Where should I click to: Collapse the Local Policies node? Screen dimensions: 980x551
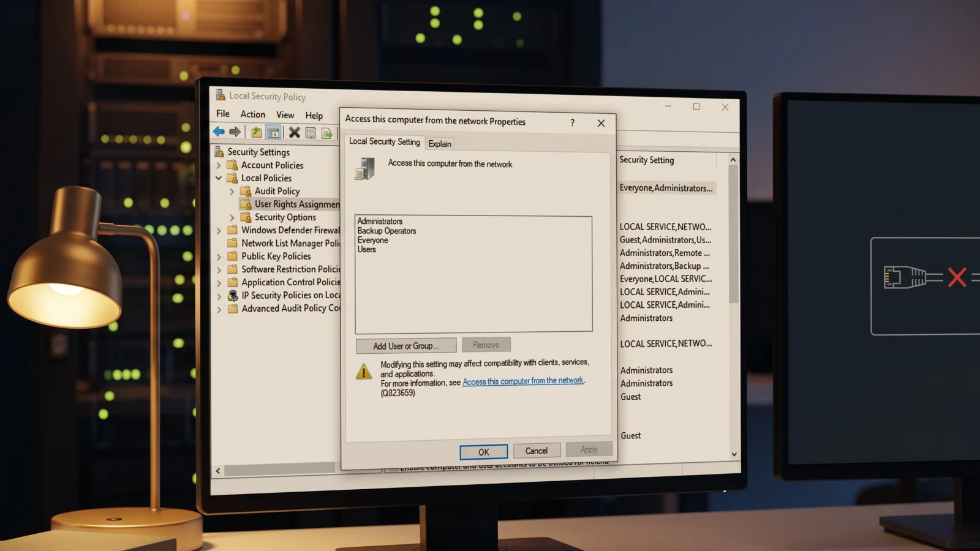click(219, 178)
